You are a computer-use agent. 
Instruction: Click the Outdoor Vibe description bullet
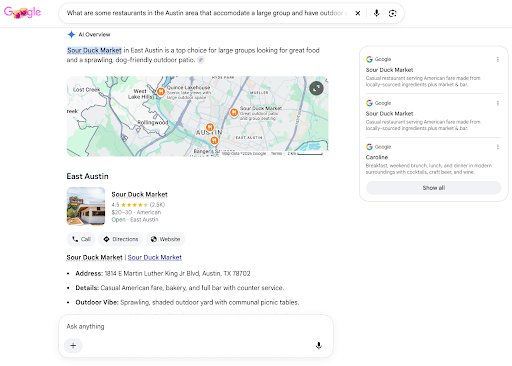[187, 302]
